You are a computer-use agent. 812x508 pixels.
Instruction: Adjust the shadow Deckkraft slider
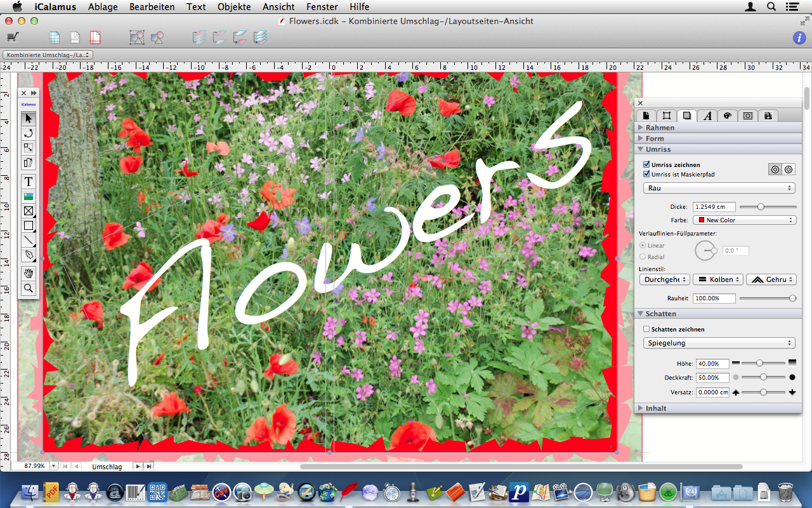[764, 377]
